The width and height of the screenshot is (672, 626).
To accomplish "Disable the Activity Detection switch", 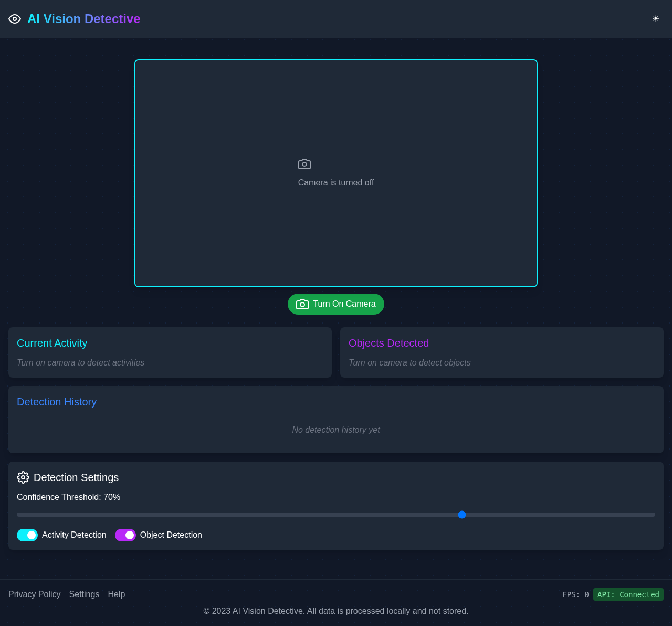I will (x=27, y=535).
